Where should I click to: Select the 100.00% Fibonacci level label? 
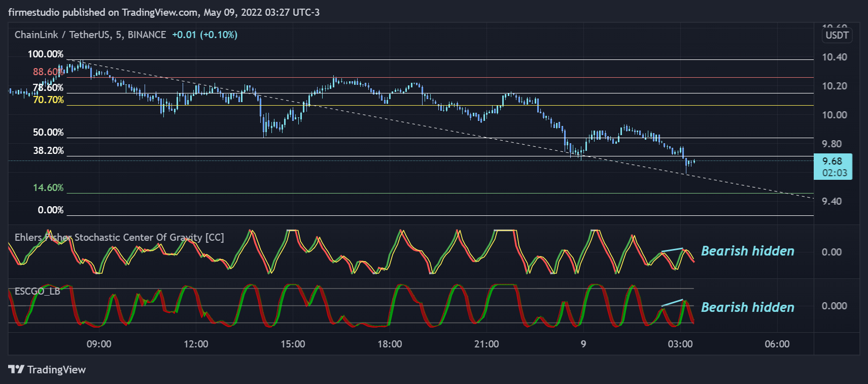pos(46,54)
